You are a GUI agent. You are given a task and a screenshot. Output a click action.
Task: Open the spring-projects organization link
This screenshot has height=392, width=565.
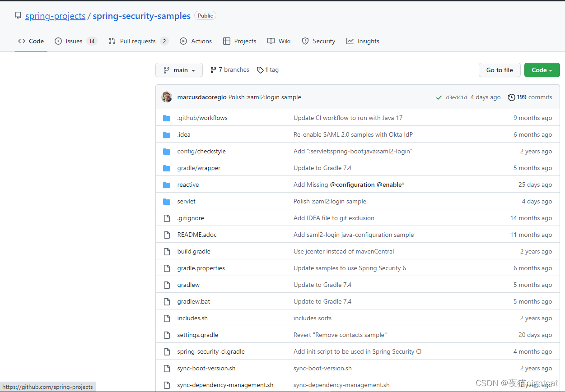click(55, 16)
